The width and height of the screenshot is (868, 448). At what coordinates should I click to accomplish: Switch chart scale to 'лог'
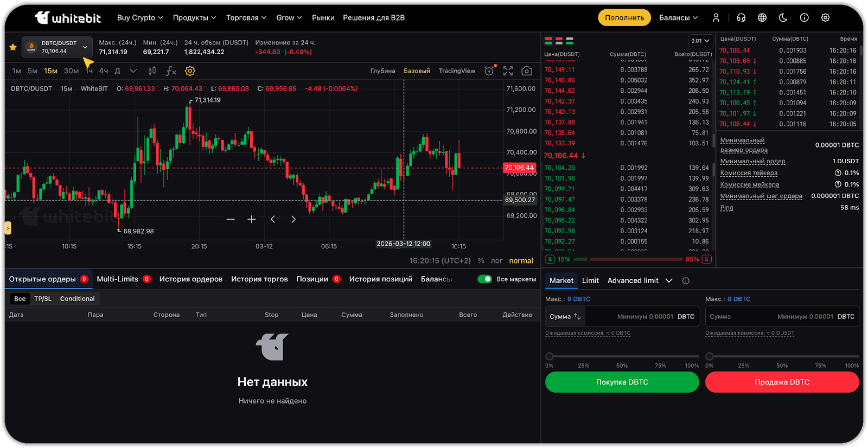[496, 261]
